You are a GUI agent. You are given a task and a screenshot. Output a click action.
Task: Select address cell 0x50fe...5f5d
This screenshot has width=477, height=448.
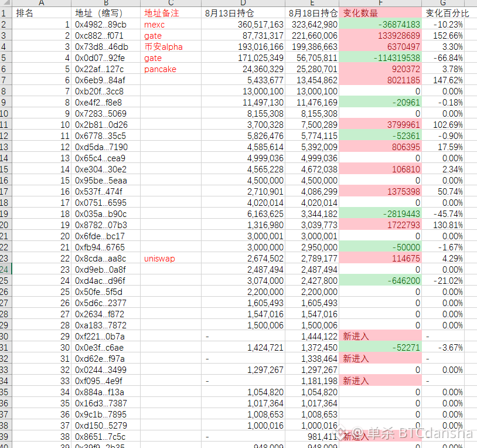(x=105, y=292)
